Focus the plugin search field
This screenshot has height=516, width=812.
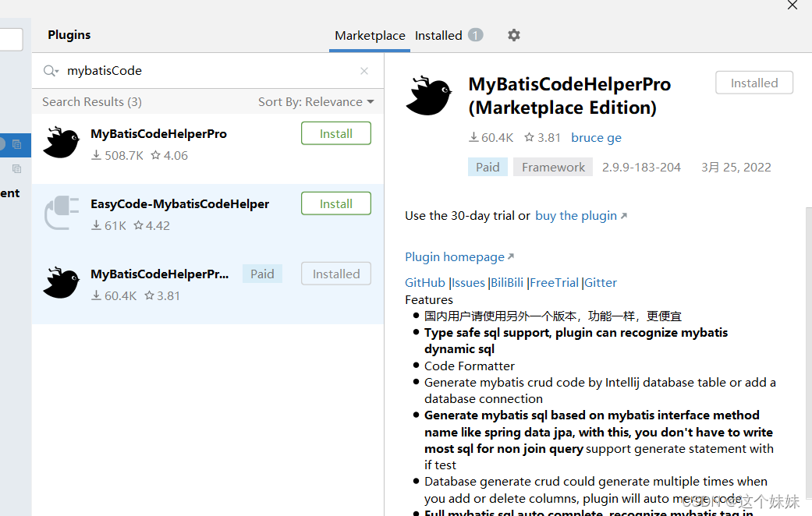[207, 71]
